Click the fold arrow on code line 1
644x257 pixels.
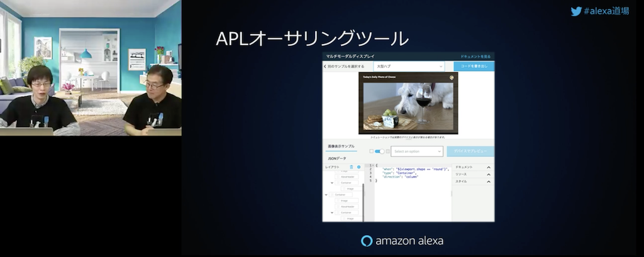(x=372, y=165)
